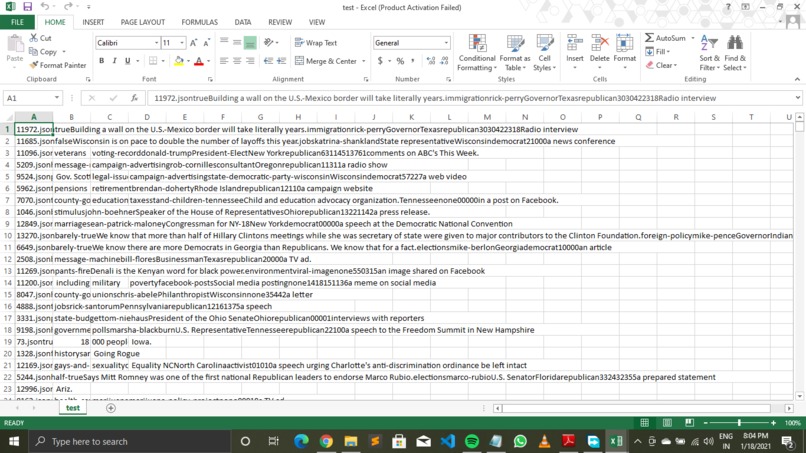The height and width of the screenshot is (453, 806).
Task: Collapse the ribbon with the up chevron
Action: [797, 79]
